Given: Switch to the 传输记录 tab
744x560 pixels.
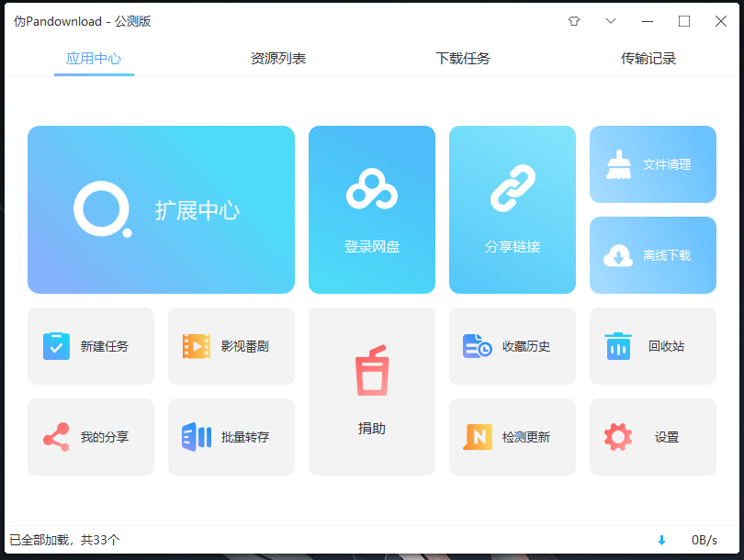Looking at the screenshot, I should (648, 59).
